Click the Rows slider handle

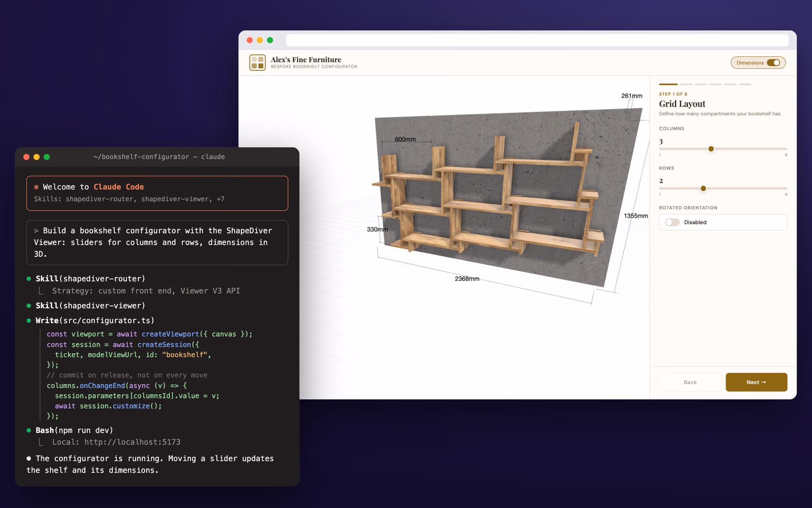[703, 188]
